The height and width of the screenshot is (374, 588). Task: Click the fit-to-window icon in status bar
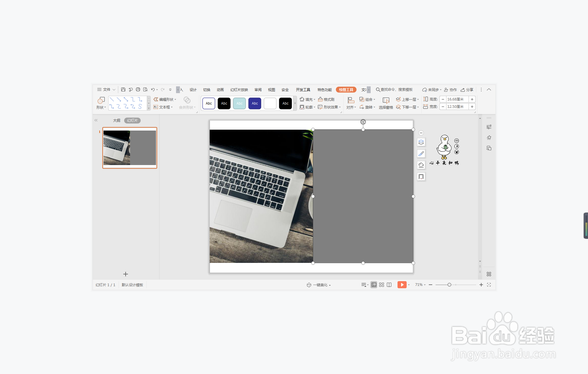tap(489, 285)
